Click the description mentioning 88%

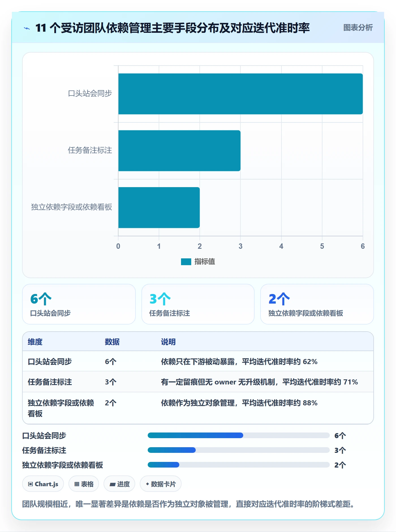[x=239, y=403]
